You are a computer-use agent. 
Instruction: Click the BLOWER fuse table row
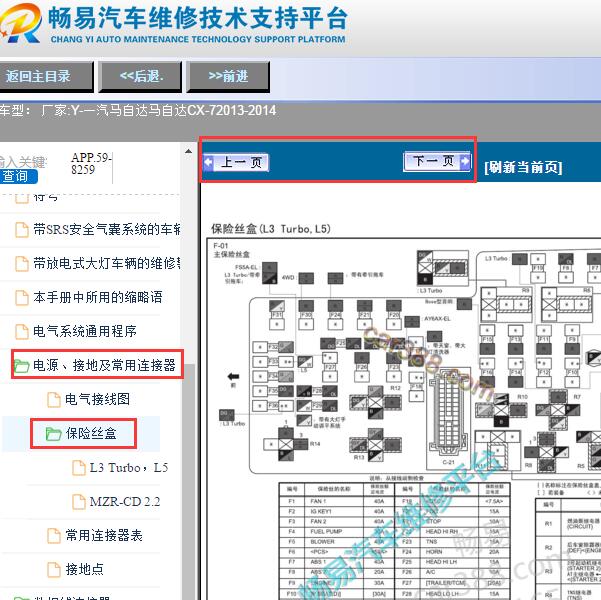[x=337, y=542]
